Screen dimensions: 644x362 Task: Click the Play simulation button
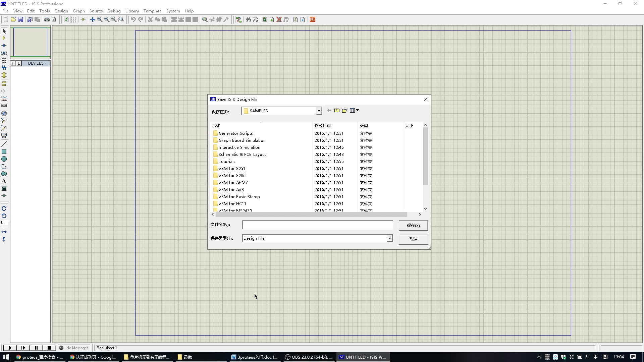10,348
